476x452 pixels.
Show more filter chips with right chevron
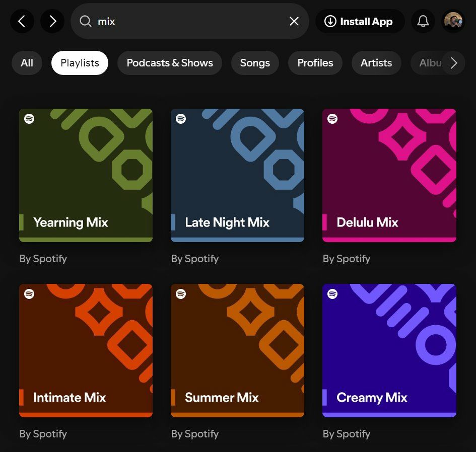[x=453, y=63]
